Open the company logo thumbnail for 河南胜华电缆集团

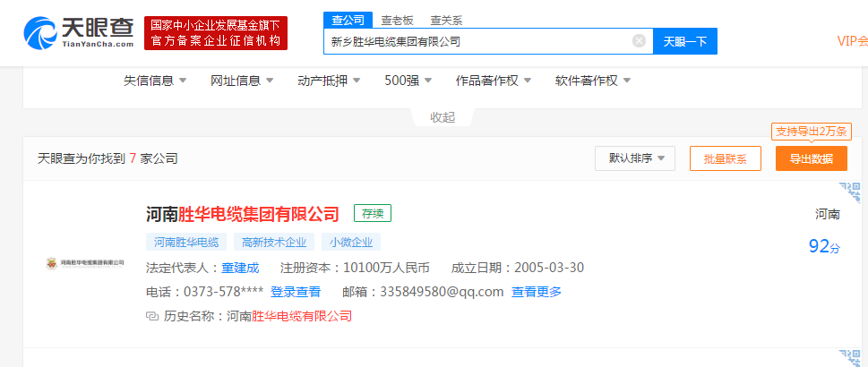pyautogui.click(x=85, y=262)
